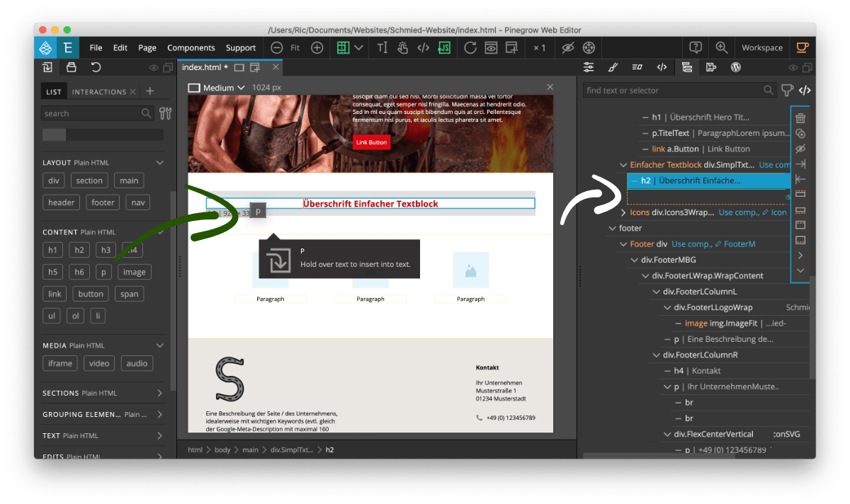Image resolution: width=850 pixels, height=504 pixels.
Task: Open the help question bubble icon
Action: 696,47
